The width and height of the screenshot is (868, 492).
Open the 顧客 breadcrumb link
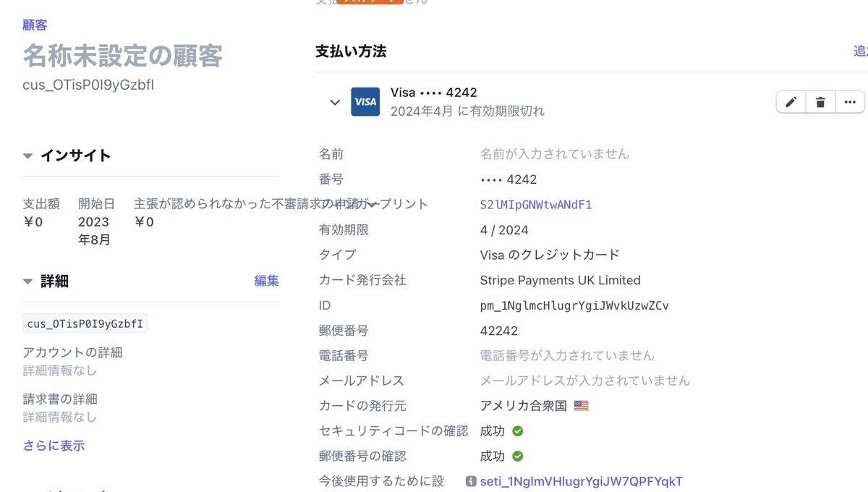[x=35, y=25]
